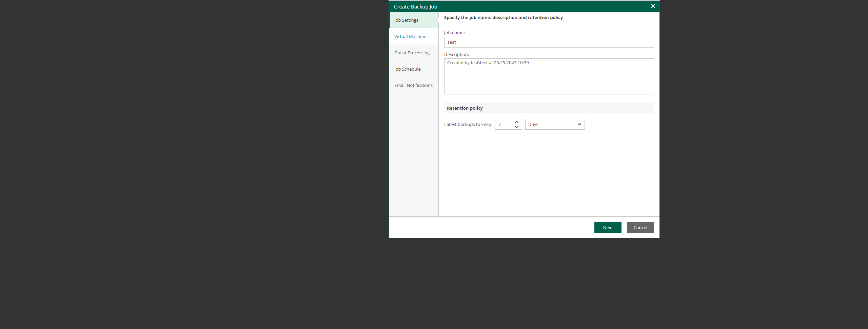Close the Create Backup Job dialog

(653, 6)
